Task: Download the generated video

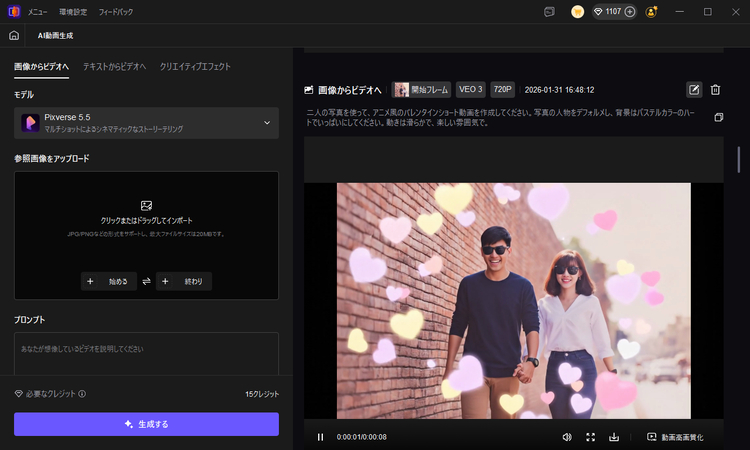Action: (x=614, y=437)
